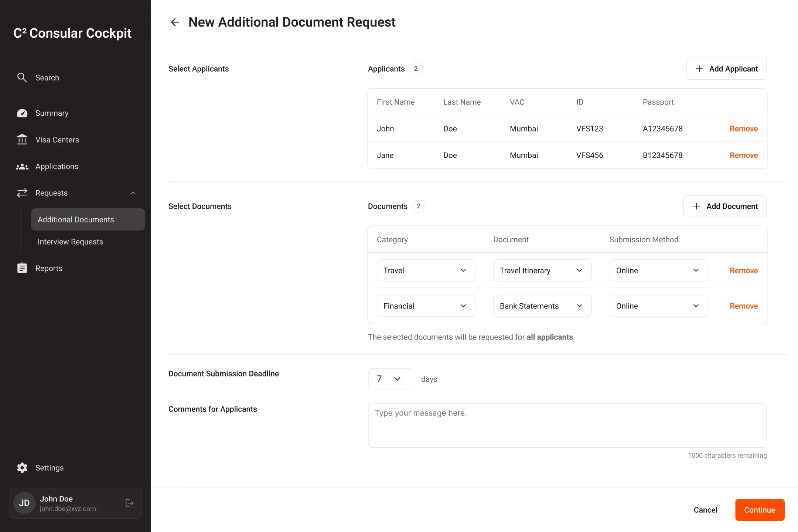This screenshot has height=532, width=798.
Task: Click passport number B12345678
Action: [662, 155]
